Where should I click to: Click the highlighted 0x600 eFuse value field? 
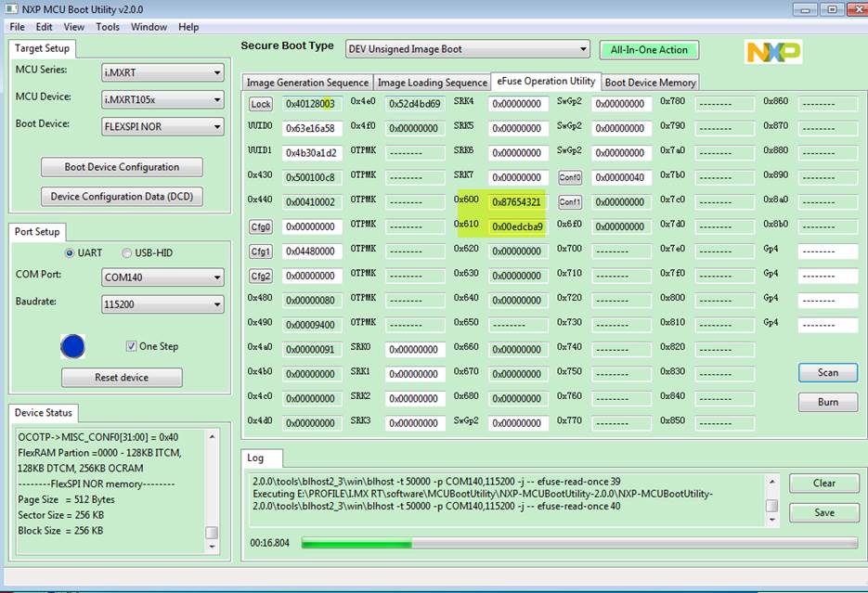point(515,200)
